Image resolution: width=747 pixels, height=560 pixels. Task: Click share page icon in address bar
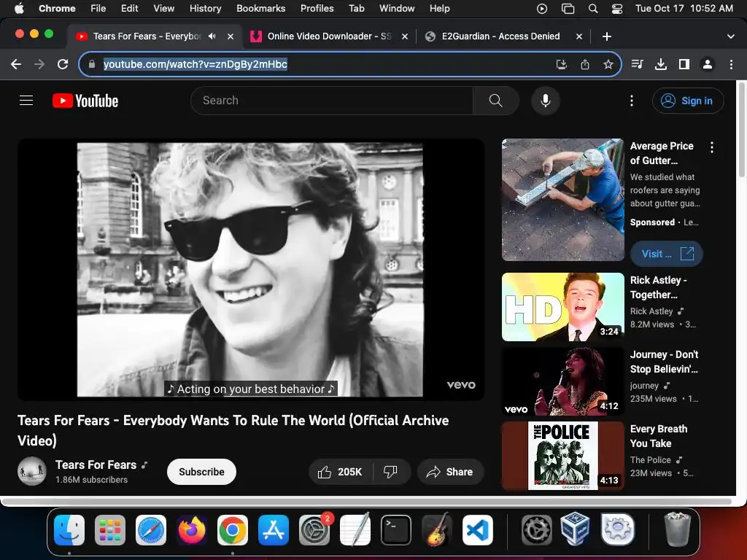585,64
